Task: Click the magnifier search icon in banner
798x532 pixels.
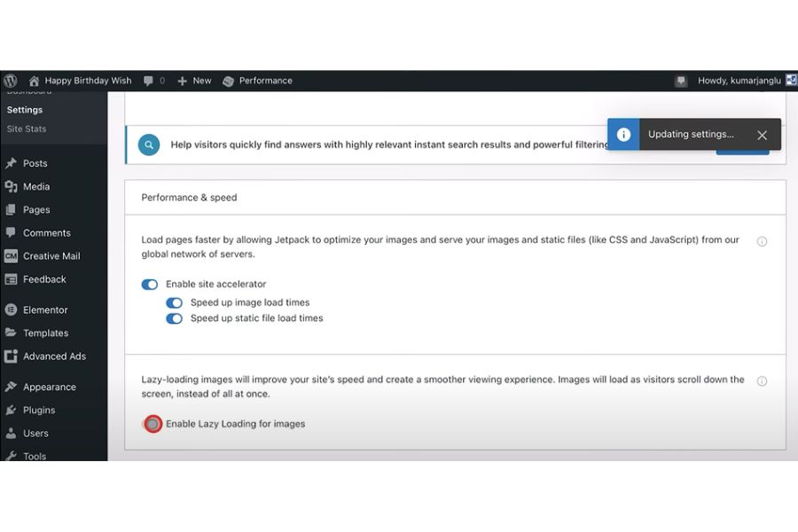Action: coord(149,145)
